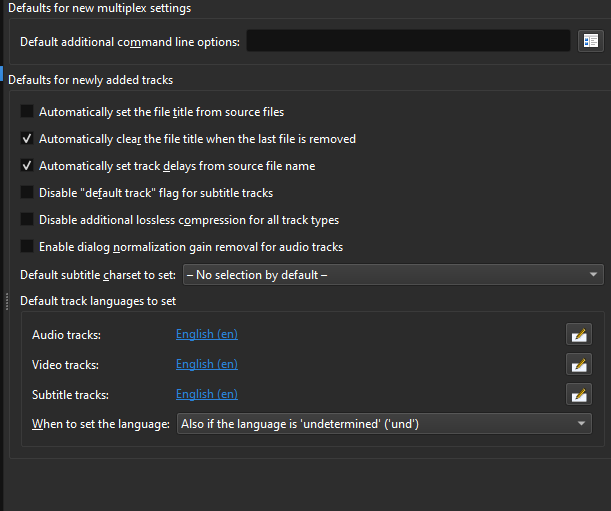
Task: Enable dialog normalization gain removal
Action: [x=27, y=247]
